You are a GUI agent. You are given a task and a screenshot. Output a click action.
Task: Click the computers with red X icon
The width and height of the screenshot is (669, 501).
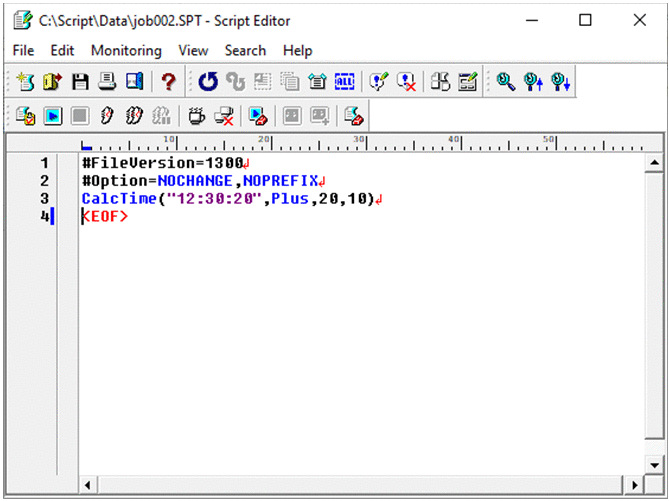[x=224, y=116]
